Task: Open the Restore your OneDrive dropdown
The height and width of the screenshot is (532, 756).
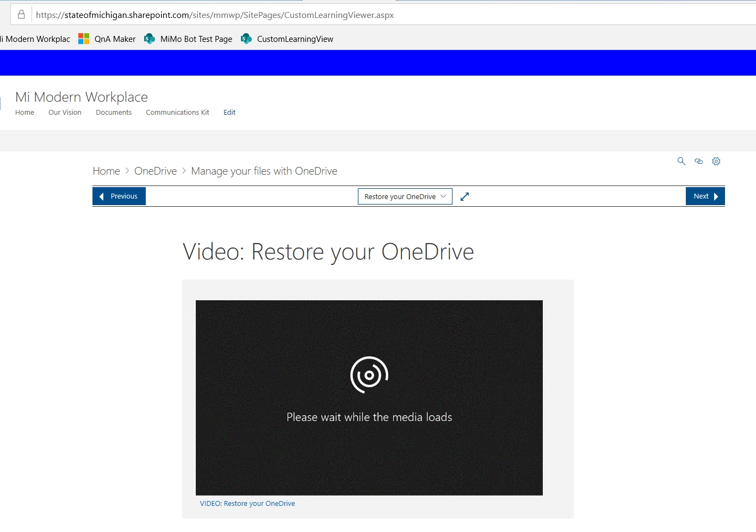Action: click(x=405, y=196)
